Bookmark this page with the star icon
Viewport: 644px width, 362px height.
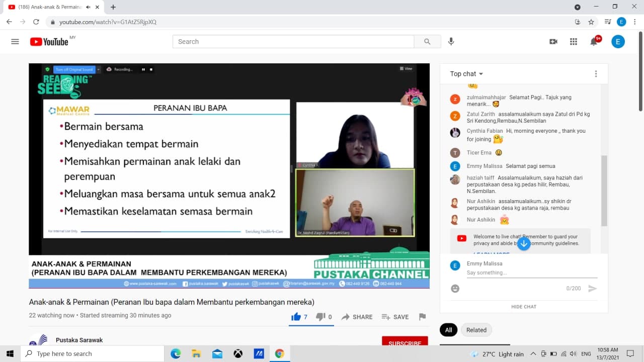[x=591, y=22]
